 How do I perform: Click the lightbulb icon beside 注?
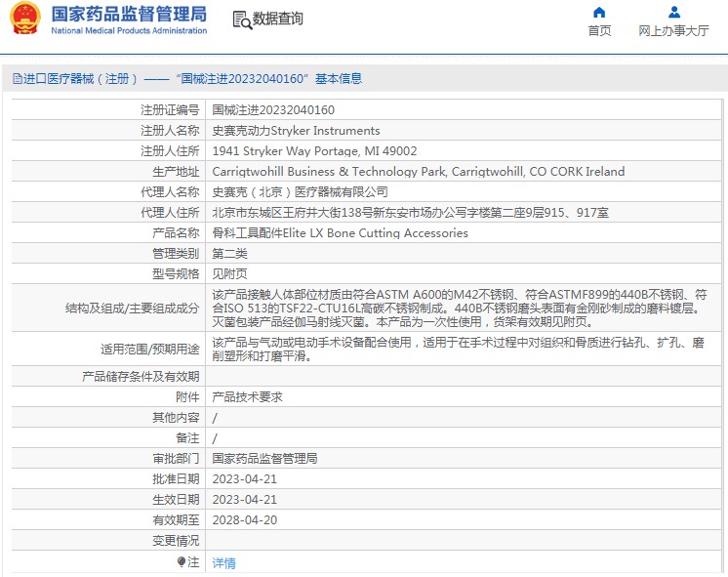(182, 562)
